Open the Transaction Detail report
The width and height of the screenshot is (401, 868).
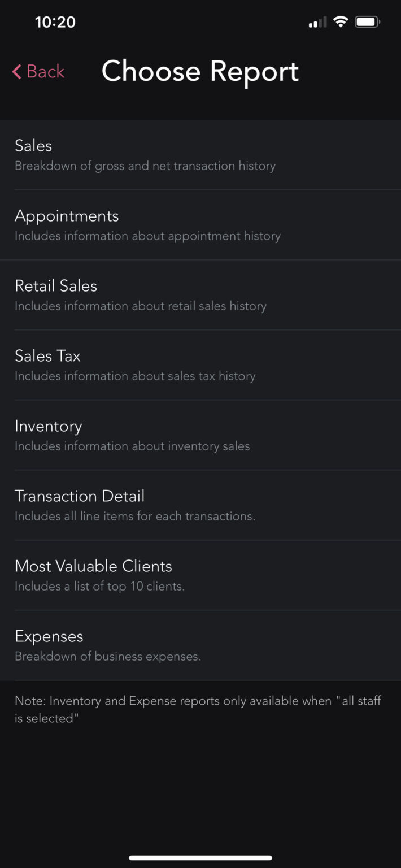(x=80, y=496)
